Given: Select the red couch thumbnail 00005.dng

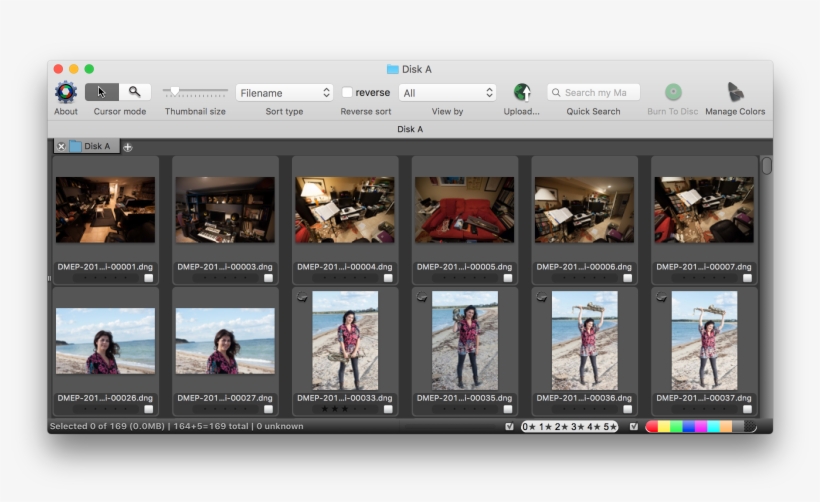Looking at the screenshot, I should [x=464, y=210].
